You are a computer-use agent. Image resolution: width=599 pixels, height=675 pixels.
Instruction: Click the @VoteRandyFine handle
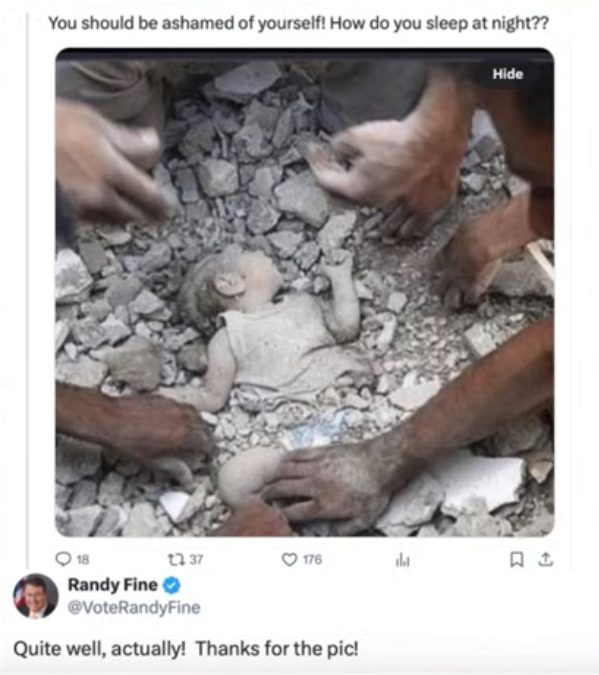[134, 607]
